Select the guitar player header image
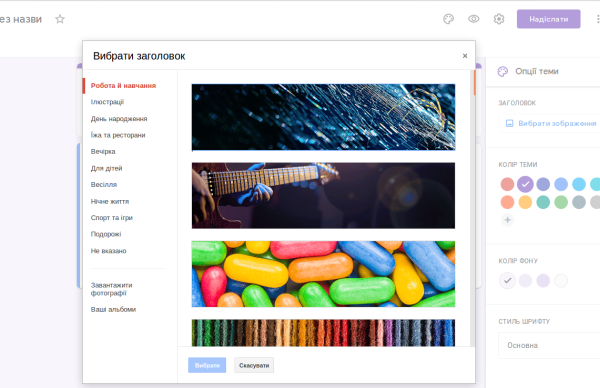 (x=323, y=196)
